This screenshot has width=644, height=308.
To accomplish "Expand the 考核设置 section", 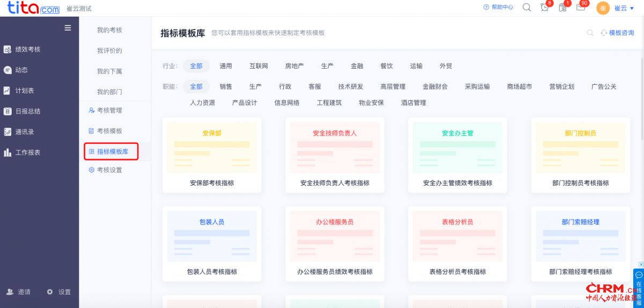I will click(x=109, y=170).
